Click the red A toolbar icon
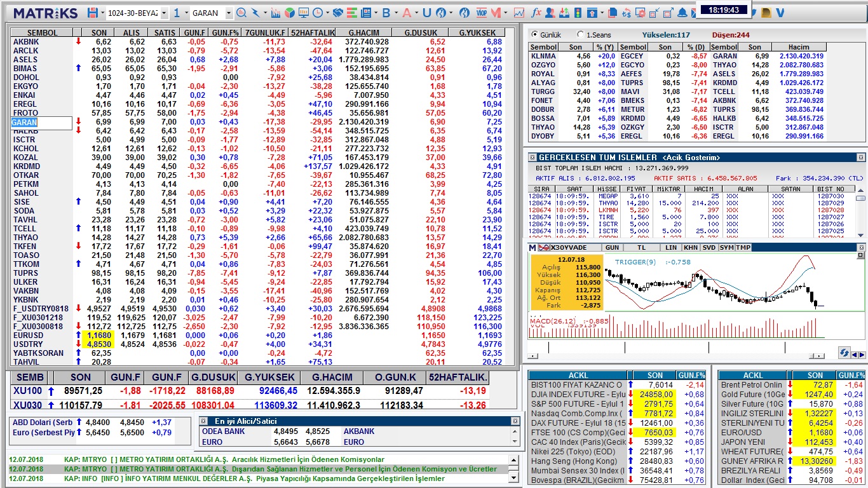868x488 pixels. point(407,13)
